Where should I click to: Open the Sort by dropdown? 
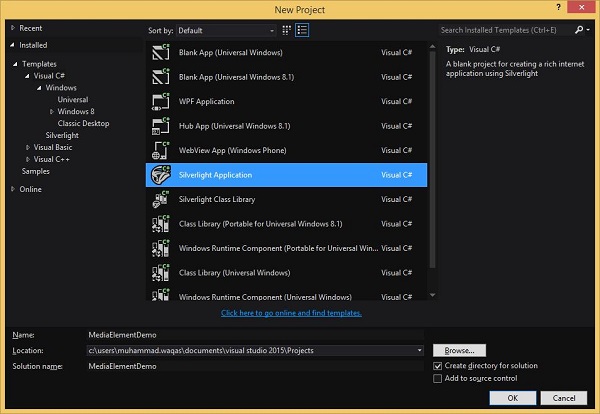(227, 30)
